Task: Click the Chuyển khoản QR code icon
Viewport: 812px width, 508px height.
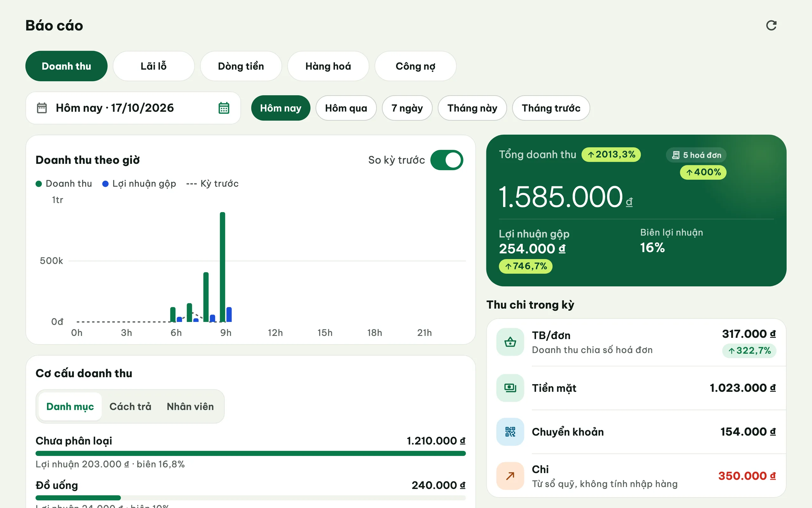Action: [x=510, y=432]
